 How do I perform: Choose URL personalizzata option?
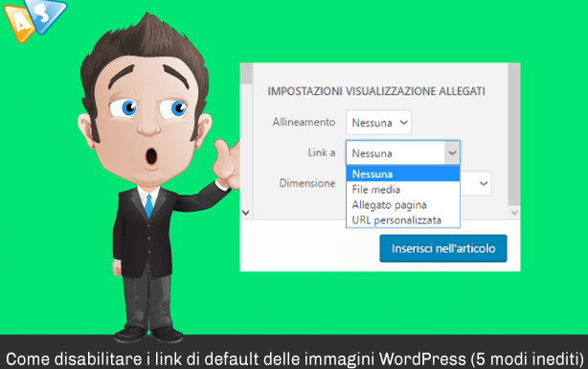coord(403,220)
